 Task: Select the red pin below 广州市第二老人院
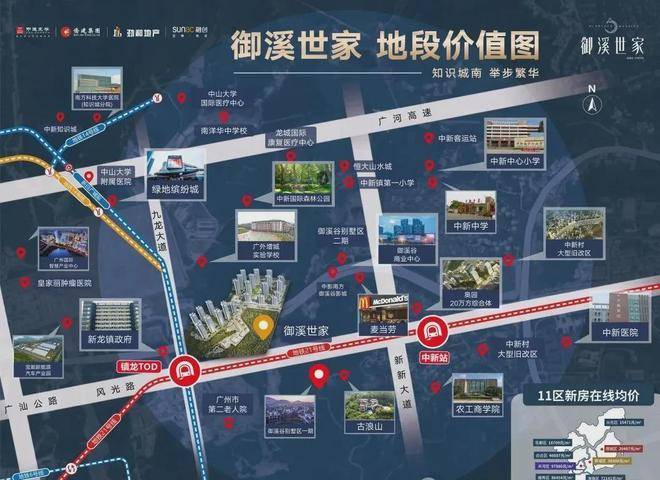tap(229, 423)
